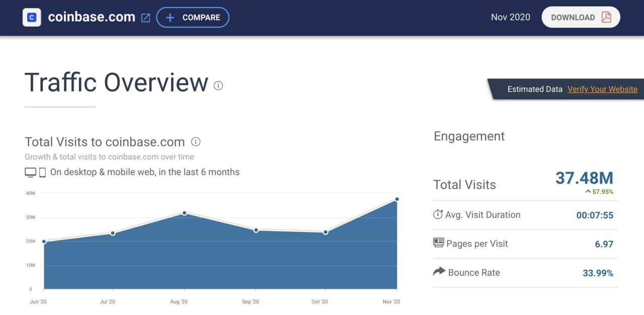
Task: Open the Traffic Overview info icon
Action: coord(218,86)
